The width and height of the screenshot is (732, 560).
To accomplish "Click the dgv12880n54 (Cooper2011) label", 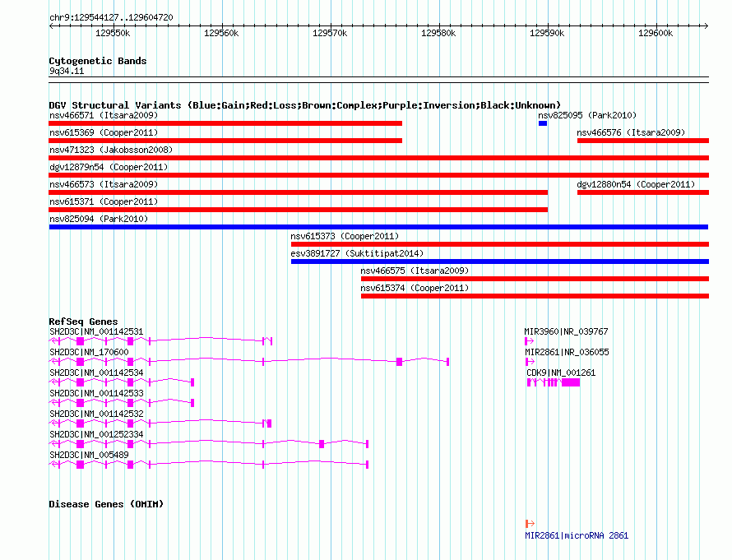I will click(636, 184).
